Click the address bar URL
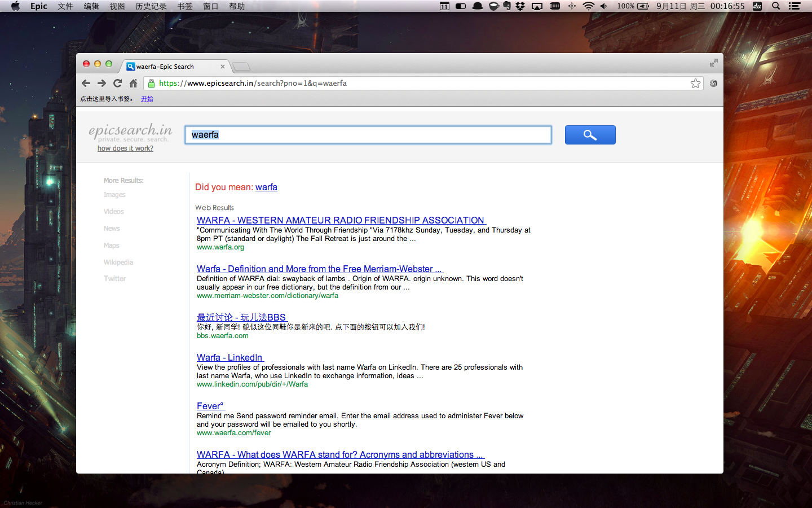Viewport: 812px width, 508px height. (253, 83)
